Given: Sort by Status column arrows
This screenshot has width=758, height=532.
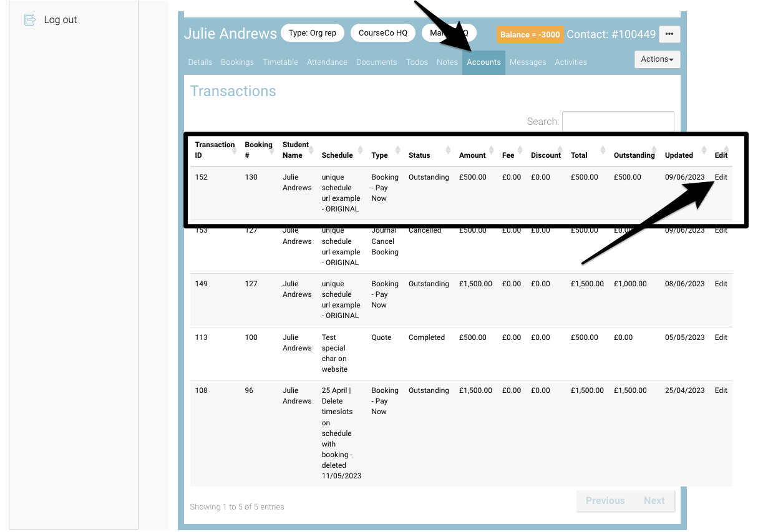Looking at the screenshot, I should point(429,155).
